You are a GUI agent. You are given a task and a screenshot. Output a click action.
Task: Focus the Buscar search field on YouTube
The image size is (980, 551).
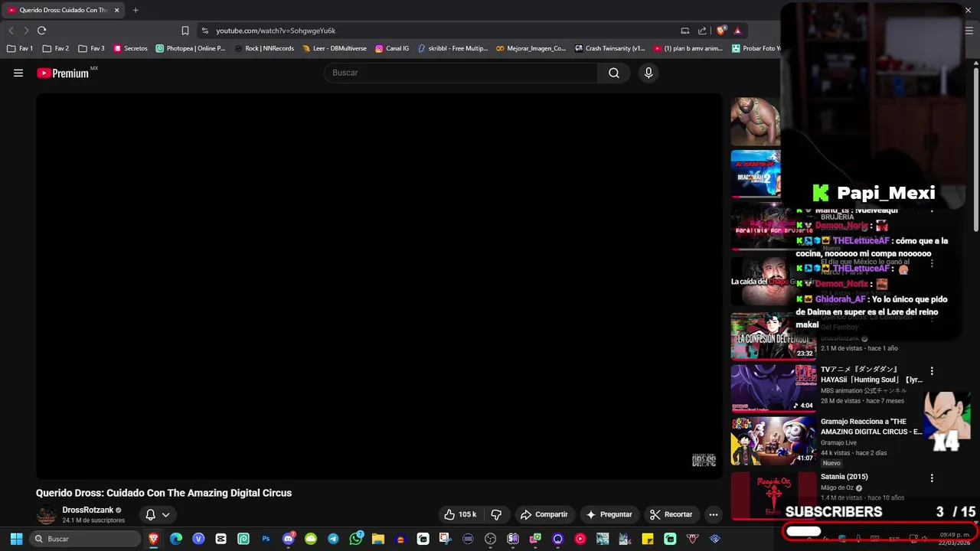pyautogui.click(x=462, y=73)
